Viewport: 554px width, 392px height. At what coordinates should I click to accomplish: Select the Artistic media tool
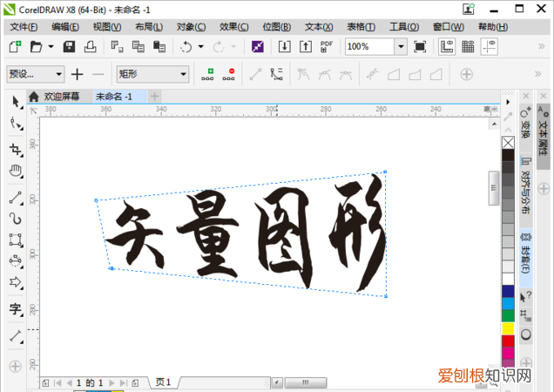point(16,219)
